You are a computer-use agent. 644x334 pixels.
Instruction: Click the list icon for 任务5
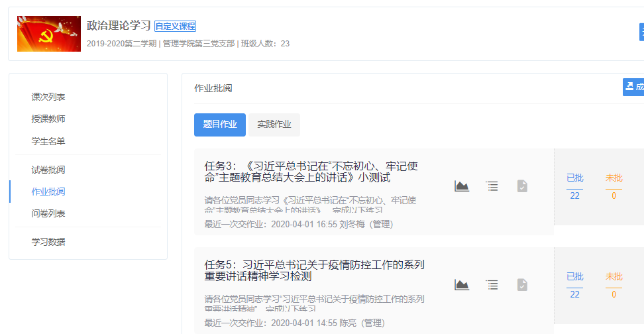click(x=492, y=285)
